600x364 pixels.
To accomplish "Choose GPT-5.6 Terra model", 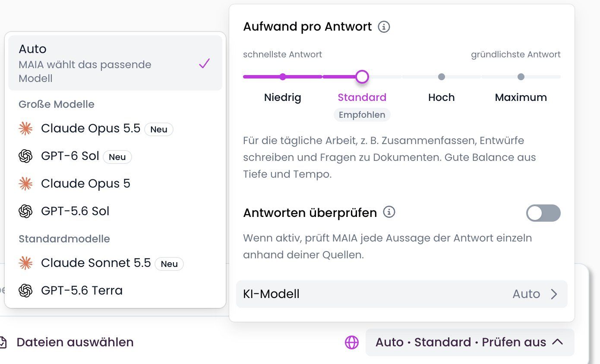I will 115,291.
